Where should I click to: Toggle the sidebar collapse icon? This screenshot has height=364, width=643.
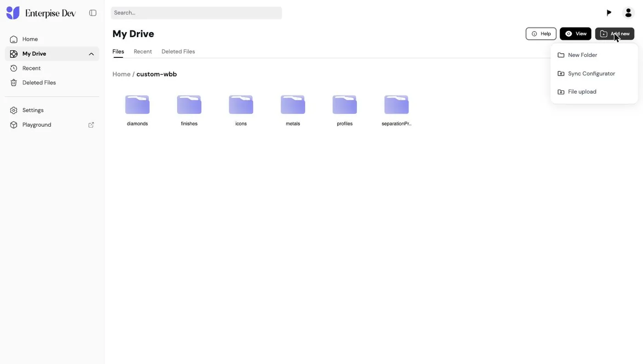coord(93,13)
